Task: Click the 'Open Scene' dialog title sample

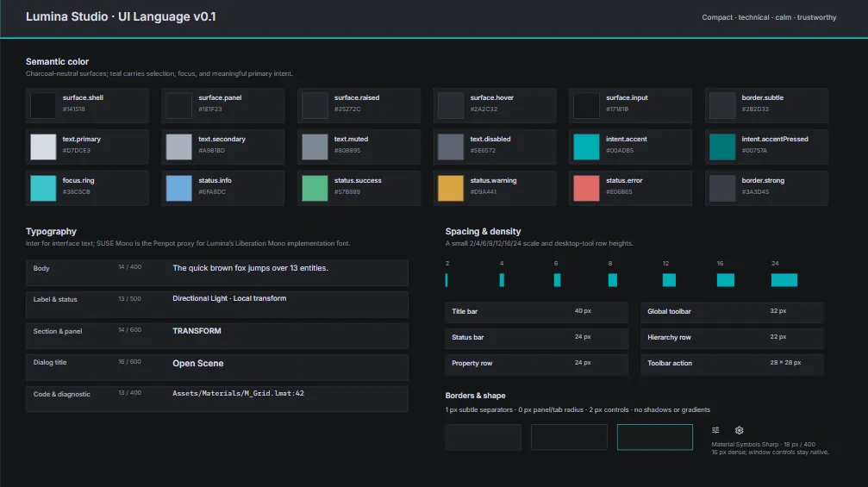Action: (198, 364)
